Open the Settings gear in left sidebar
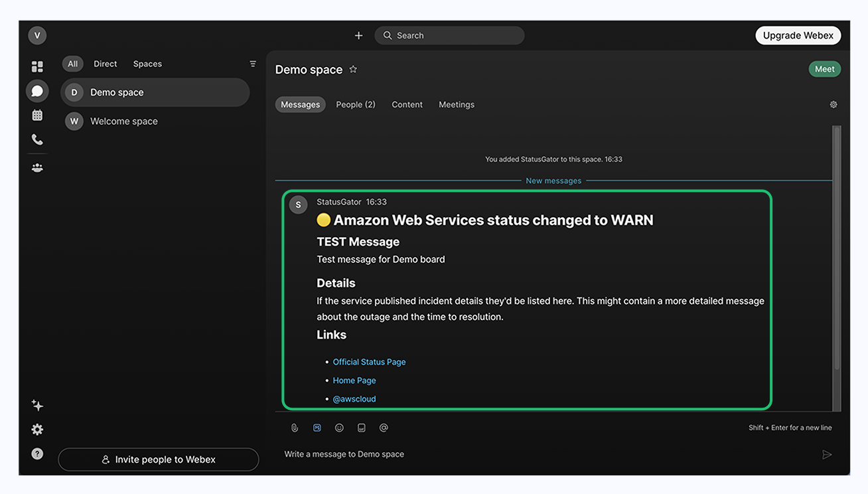Screen dimensions: 868x494 37,430
